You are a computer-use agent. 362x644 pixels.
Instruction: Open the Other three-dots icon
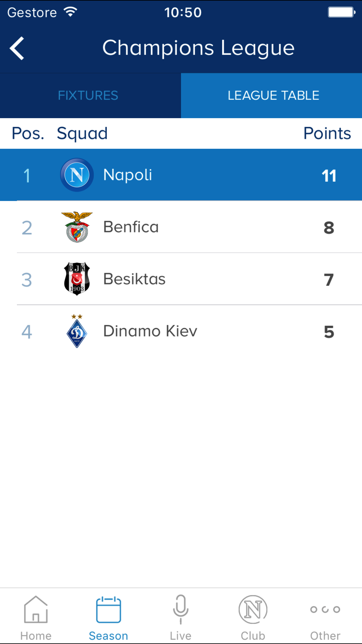325,610
